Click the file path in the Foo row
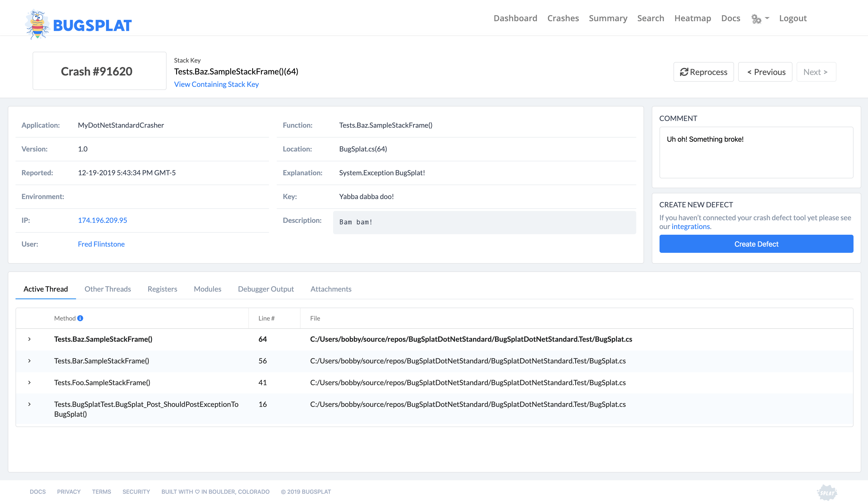This screenshot has height=502, width=868. [468, 383]
